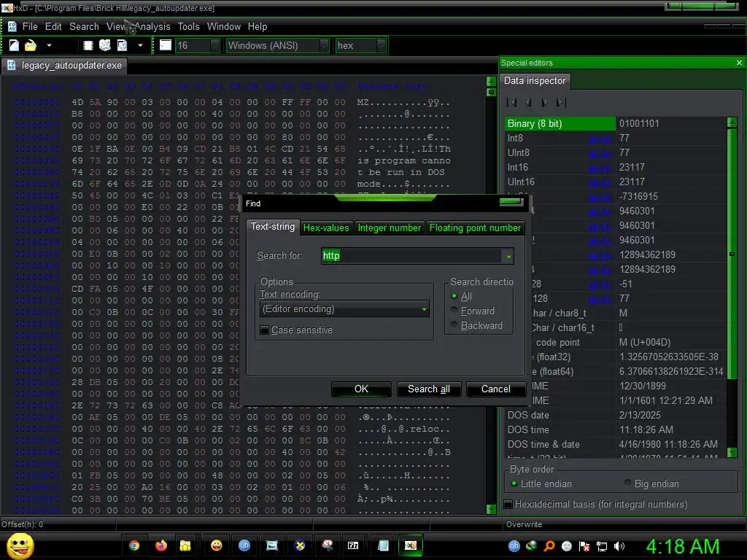747x560 pixels.
Task: Cancel the Find dialog
Action: (x=495, y=389)
